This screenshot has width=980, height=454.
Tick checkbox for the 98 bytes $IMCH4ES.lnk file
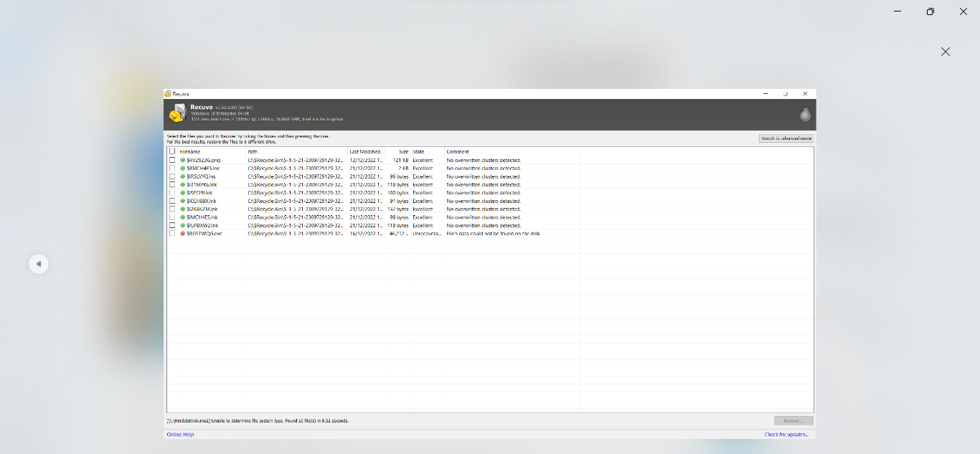click(172, 217)
